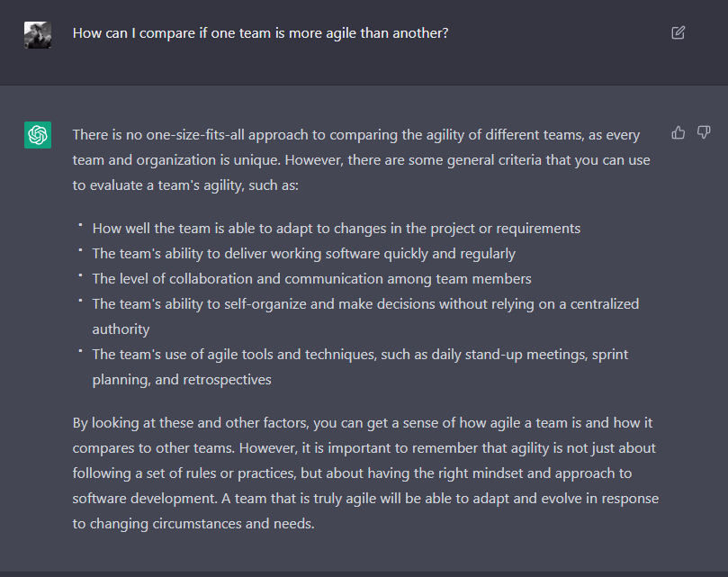728x577 pixels.
Task: Click the user profile avatar
Action: 38,34
